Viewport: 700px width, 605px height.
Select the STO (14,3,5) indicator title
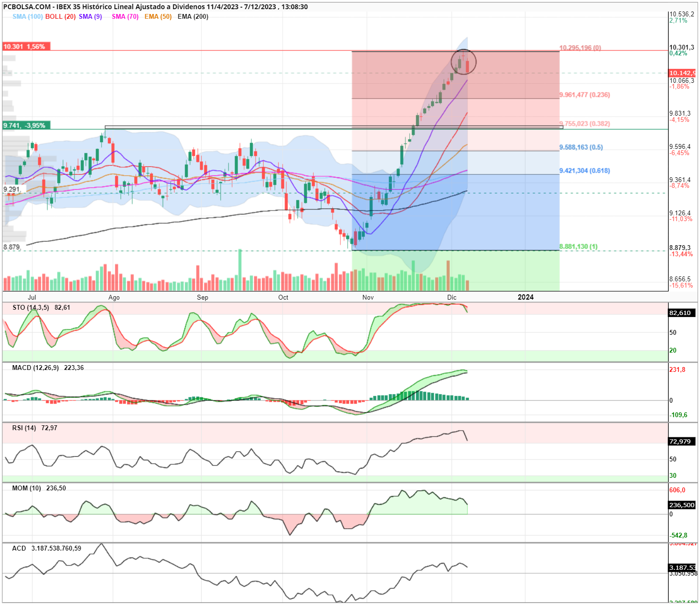tap(31, 307)
